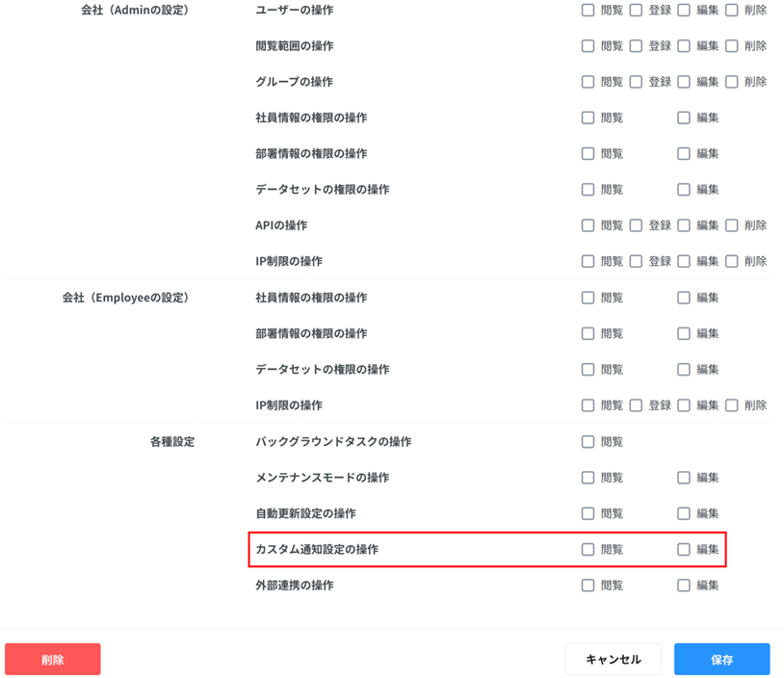Check 閲覧 for Admin 社員情報の権限の操作

[x=588, y=117]
